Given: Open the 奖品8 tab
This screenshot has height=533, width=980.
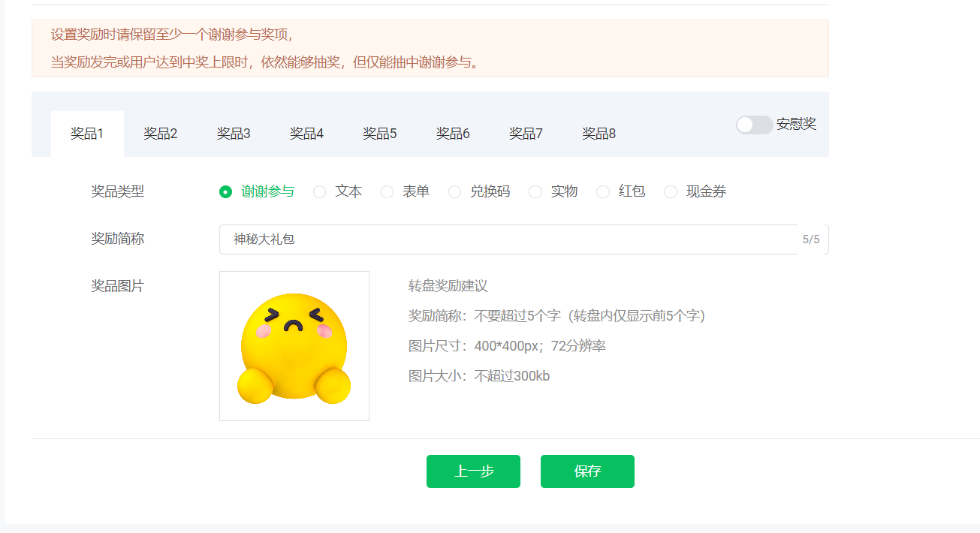Looking at the screenshot, I should (599, 134).
